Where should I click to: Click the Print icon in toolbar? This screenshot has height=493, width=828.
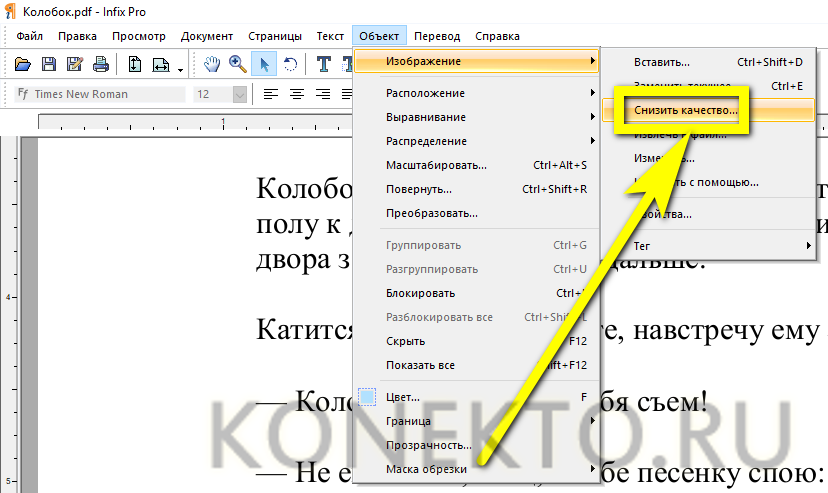[x=100, y=65]
